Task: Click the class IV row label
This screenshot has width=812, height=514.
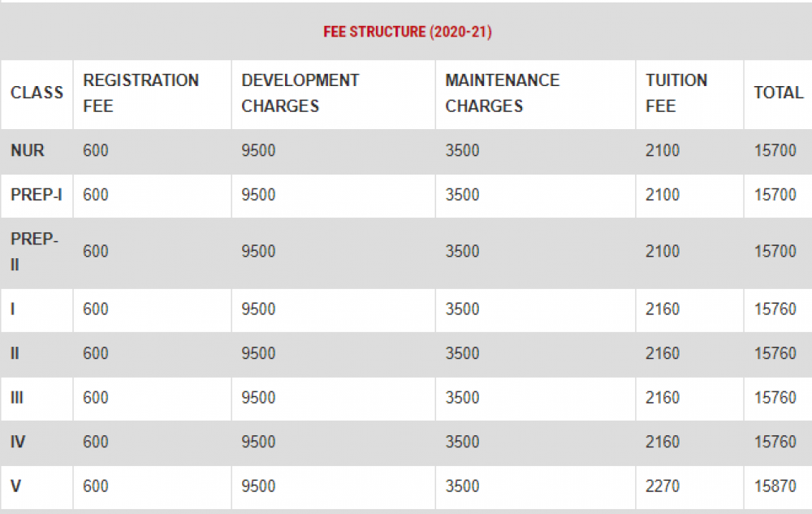Action: click(18, 442)
